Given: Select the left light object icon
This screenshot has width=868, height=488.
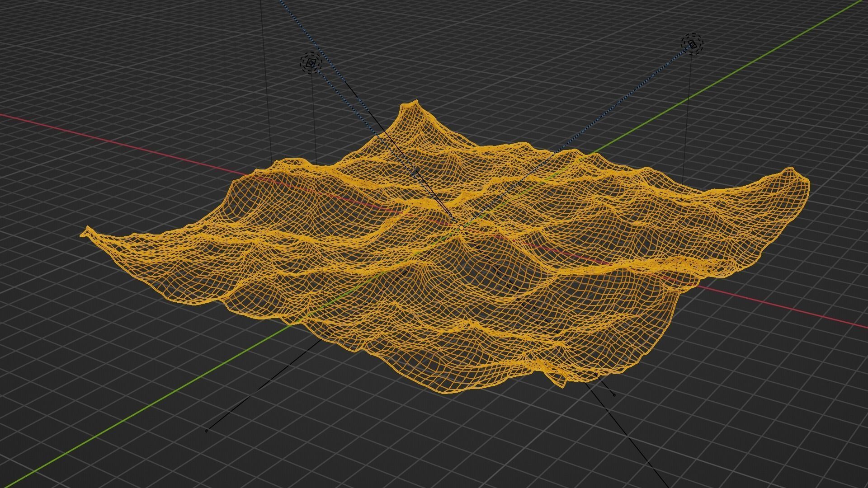Looking at the screenshot, I should [x=311, y=63].
